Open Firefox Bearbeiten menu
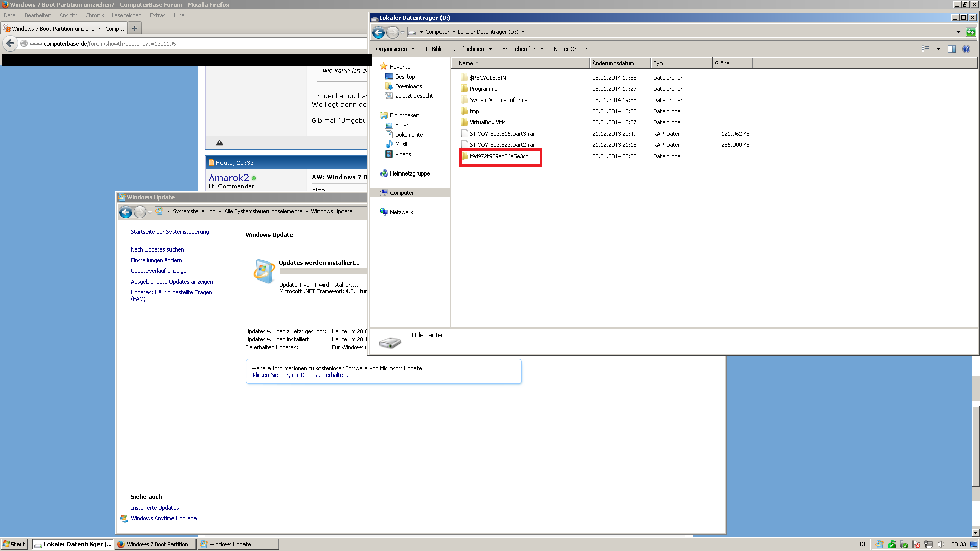 pyautogui.click(x=38, y=15)
